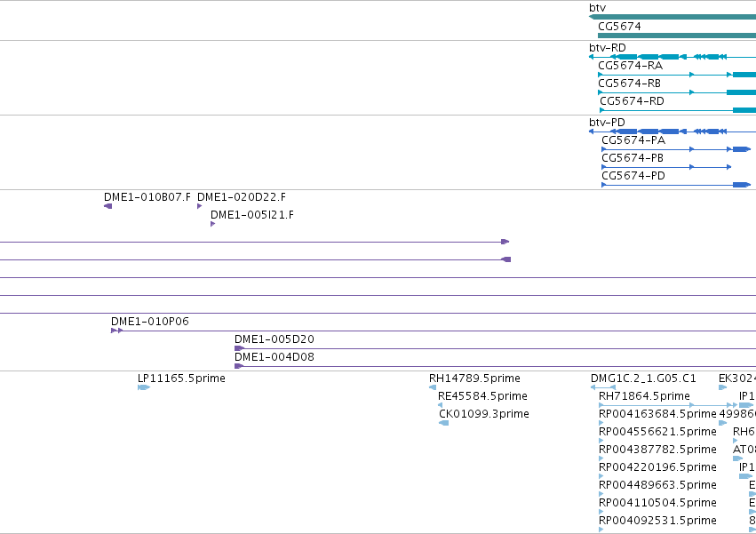Select the RH14789.5prime EST label
The height and width of the screenshot is (534, 756).
coord(474,379)
